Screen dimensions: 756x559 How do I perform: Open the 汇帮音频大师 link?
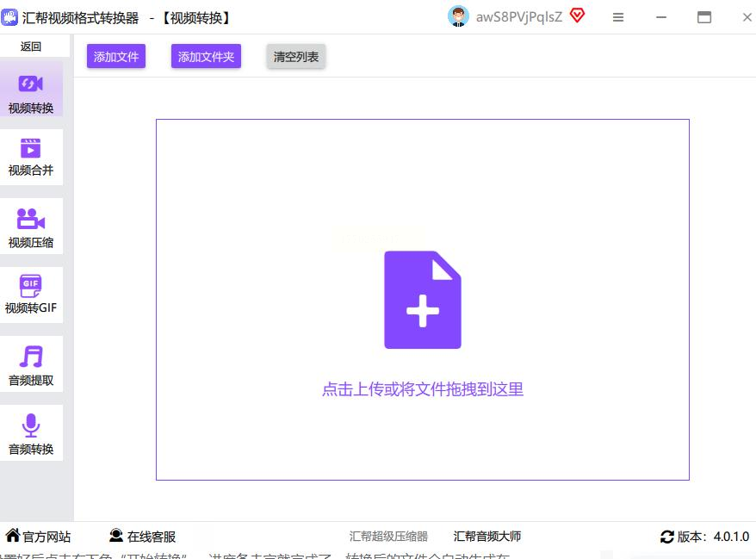tap(487, 537)
